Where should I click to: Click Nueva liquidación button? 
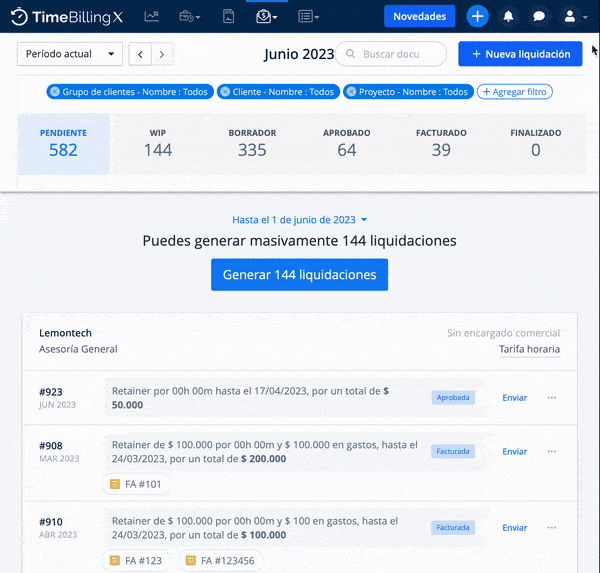[x=520, y=54]
